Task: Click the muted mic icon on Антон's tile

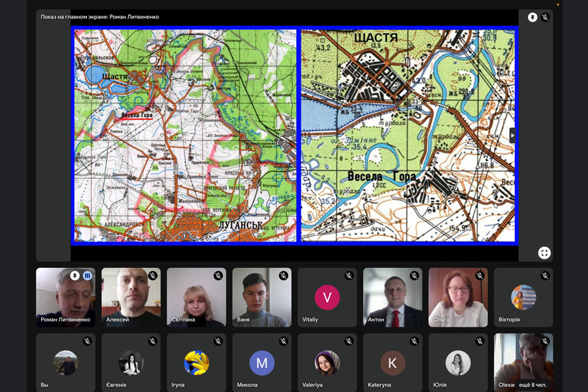Action: [414, 276]
